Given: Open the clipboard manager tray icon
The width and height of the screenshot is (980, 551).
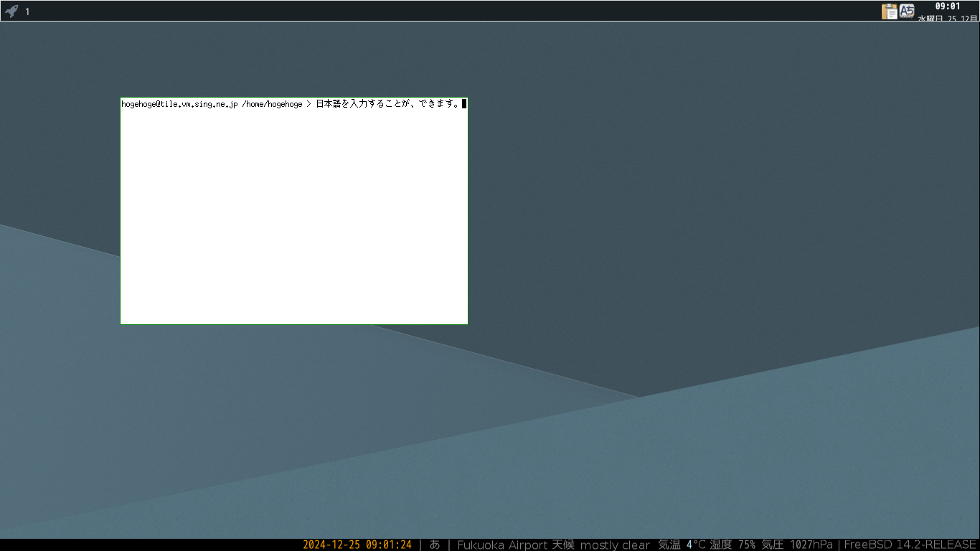Looking at the screenshot, I should coord(890,11).
